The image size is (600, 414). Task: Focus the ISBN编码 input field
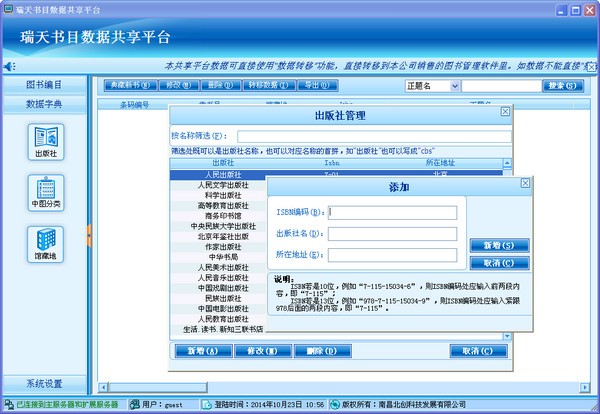point(393,212)
